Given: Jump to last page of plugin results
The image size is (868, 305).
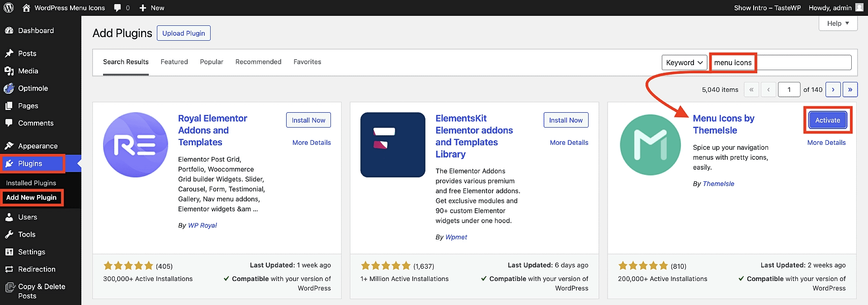Looking at the screenshot, I should (x=850, y=90).
